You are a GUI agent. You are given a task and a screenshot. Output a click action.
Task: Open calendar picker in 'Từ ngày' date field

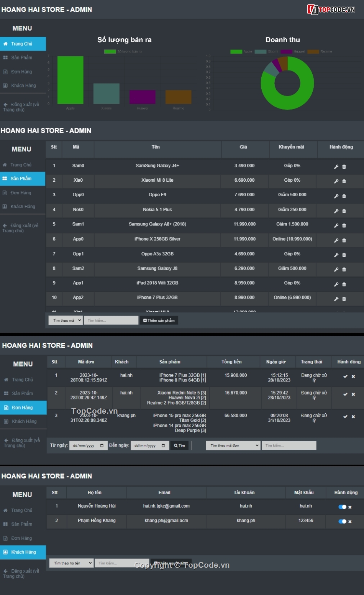[x=102, y=445]
